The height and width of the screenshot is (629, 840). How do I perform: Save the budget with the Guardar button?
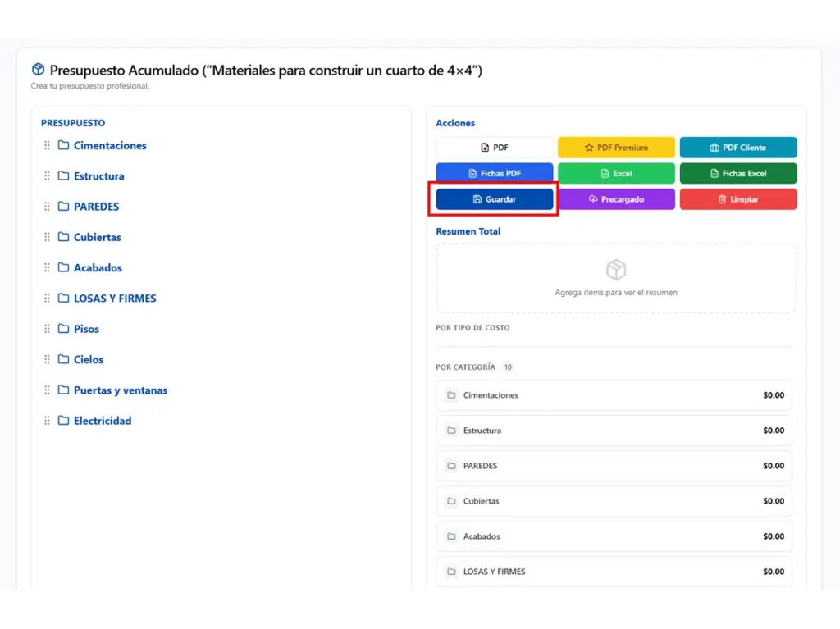[495, 199]
